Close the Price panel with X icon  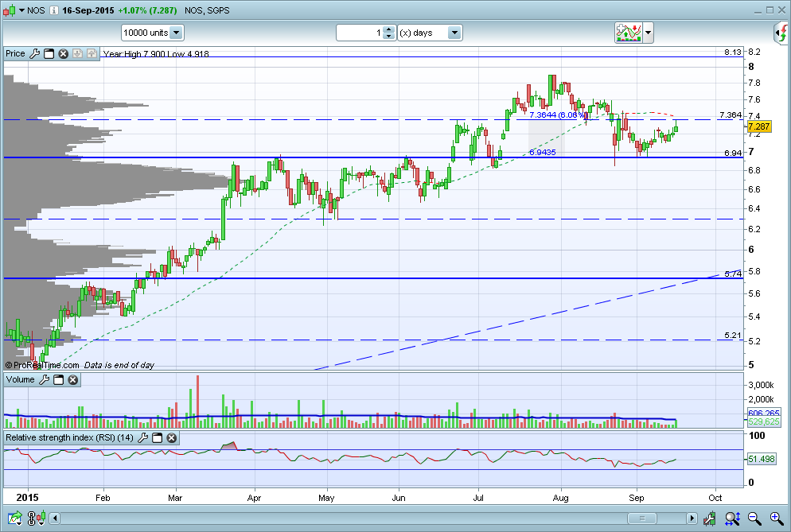click(x=63, y=53)
